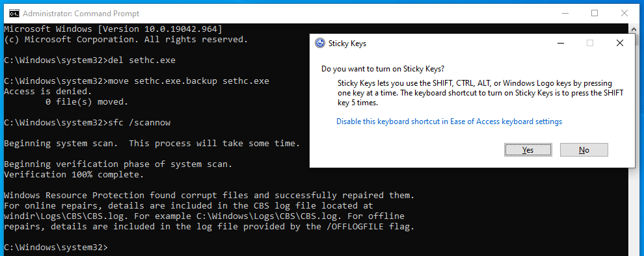This screenshot has height=256, width=644.
Task: Decline Sticky Keys with the No button
Action: coord(584,149)
